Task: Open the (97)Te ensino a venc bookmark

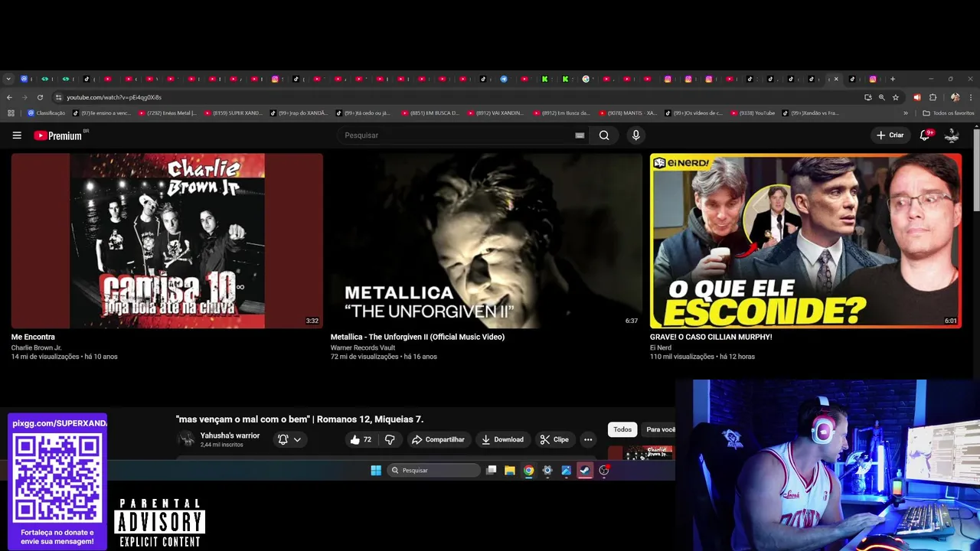Action: pos(102,113)
